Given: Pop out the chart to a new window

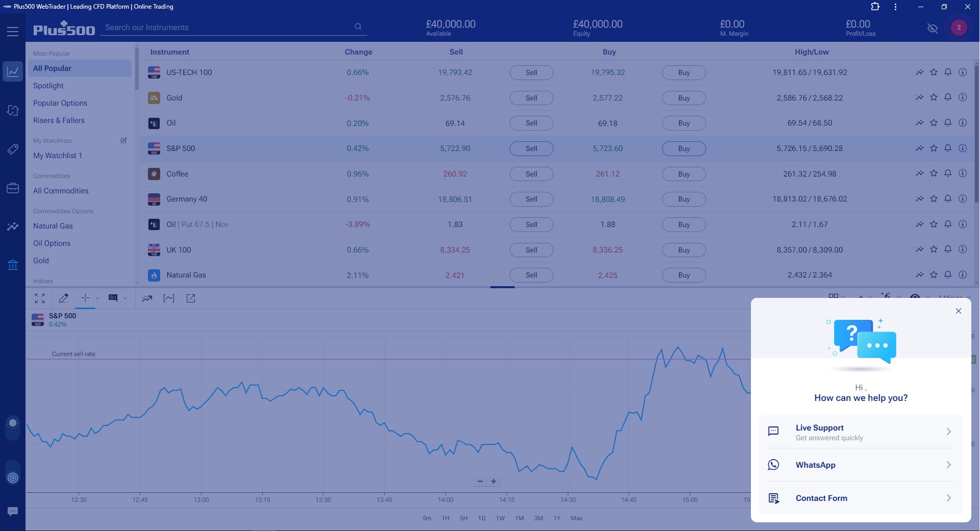Looking at the screenshot, I should [191, 298].
